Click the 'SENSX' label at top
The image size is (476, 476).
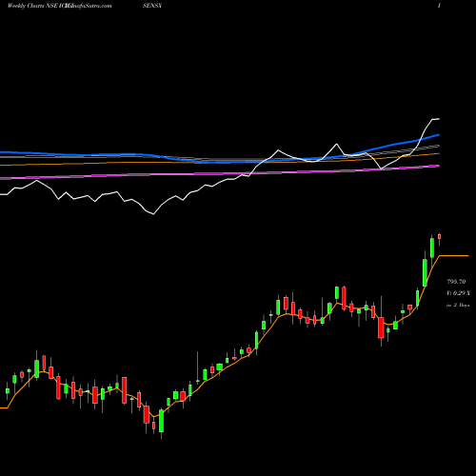(x=152, y=6)
